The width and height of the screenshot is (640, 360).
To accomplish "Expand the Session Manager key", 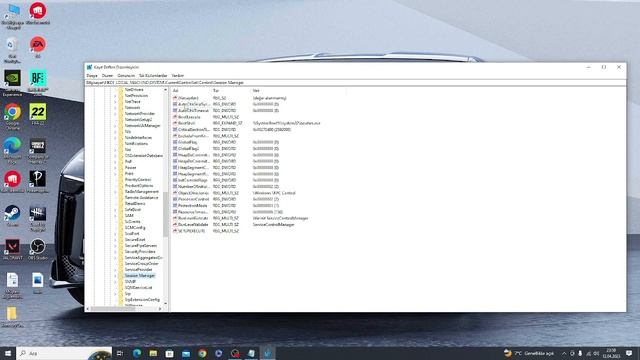I will 115,276.
